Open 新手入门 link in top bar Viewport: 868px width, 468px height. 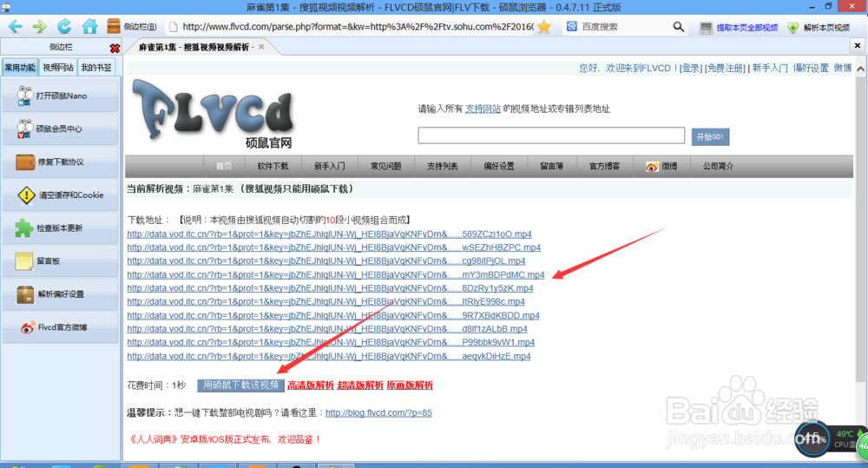coord(769,68)
